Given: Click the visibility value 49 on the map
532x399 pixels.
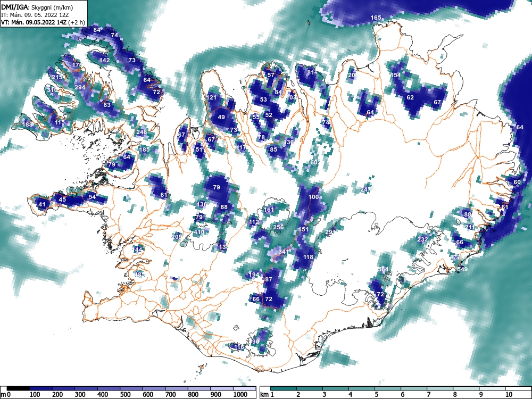Looking at the screenshot, I should (x=221, y=117).
